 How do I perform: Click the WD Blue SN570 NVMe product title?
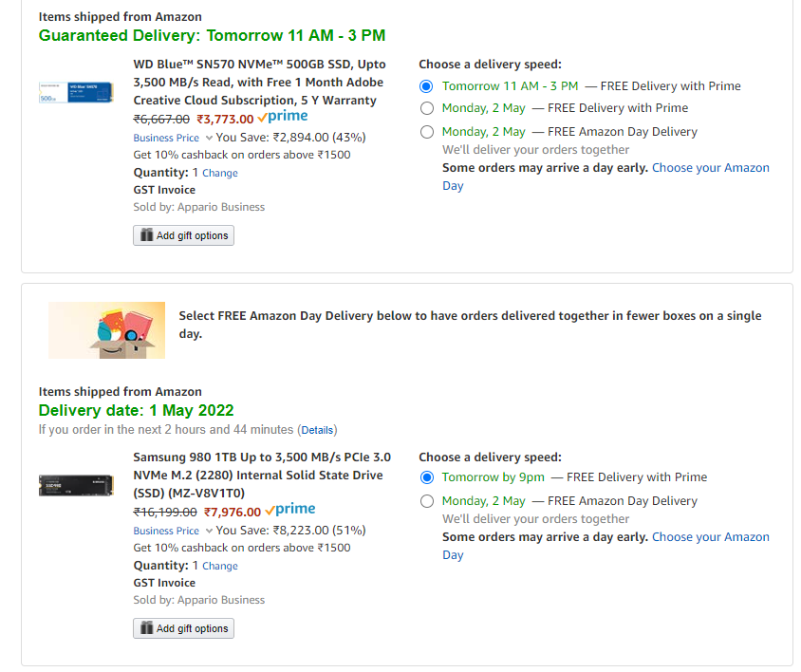coord(259,83)
